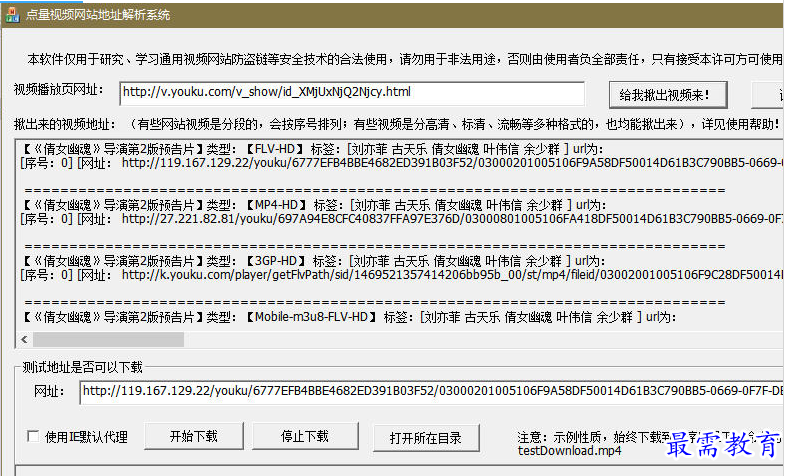
Task: Click the Mobile-m3u8-FLV-HD title line
Action: [x=350, y=317]
